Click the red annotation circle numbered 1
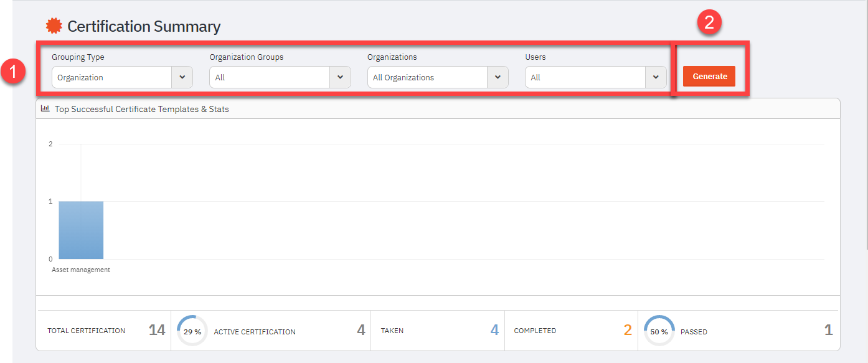868x363 pixels. coord(13,72)
